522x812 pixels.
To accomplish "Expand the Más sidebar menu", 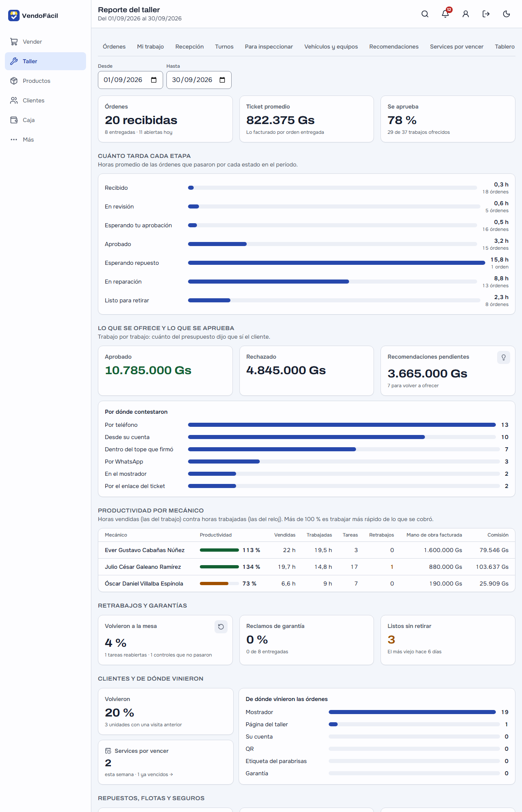I will pos(45,140).
